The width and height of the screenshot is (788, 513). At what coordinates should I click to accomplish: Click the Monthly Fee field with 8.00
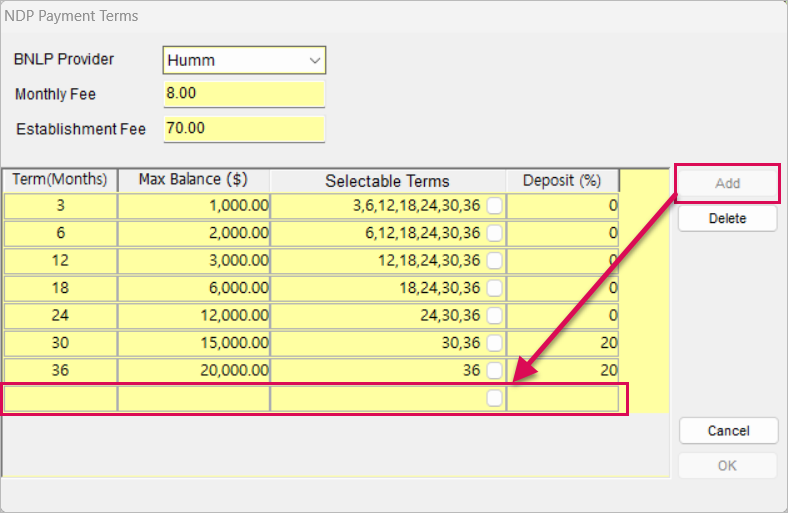point(244,93)
